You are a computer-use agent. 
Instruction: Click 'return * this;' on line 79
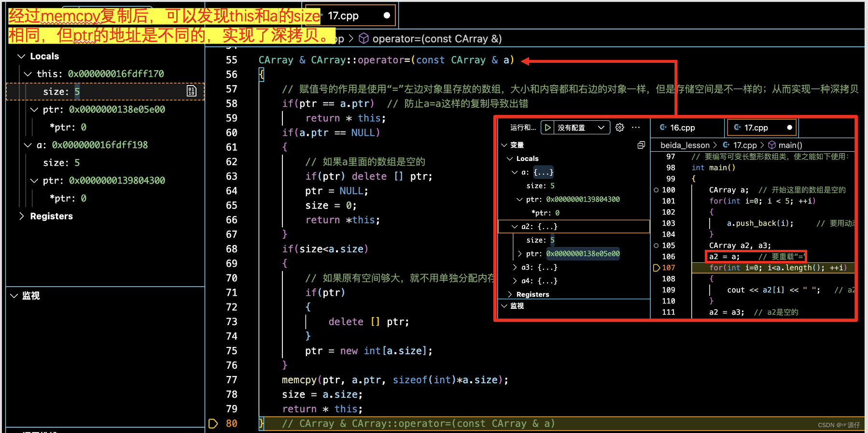pos(322,409)
